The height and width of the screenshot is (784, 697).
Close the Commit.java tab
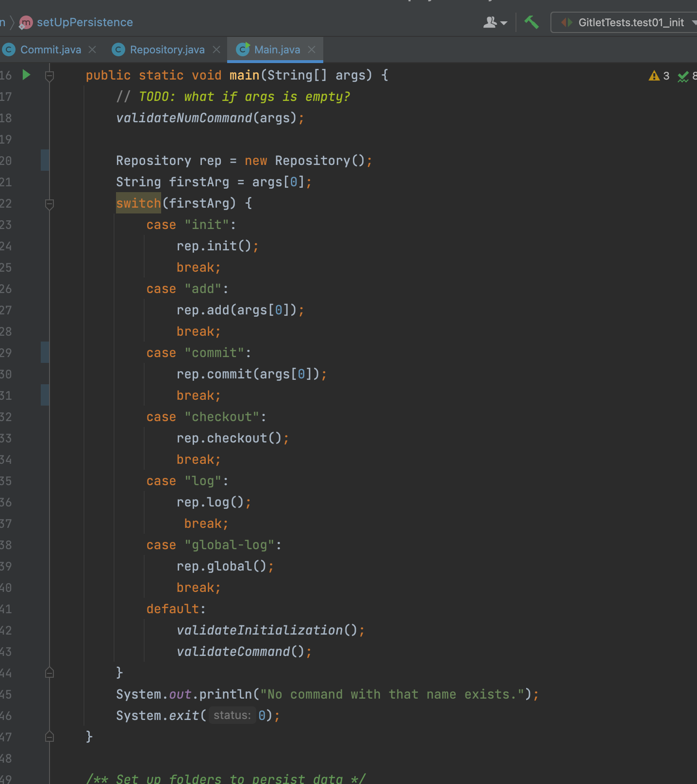(x=92, y=49)
